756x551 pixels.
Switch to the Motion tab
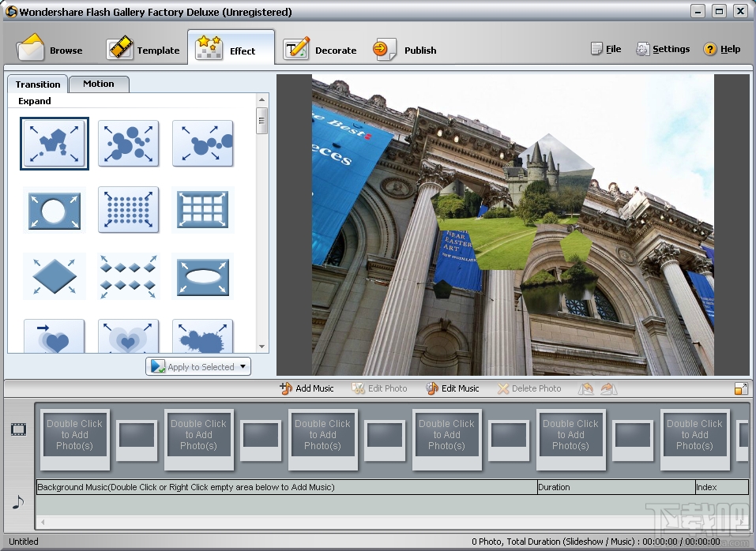point(99,84)
